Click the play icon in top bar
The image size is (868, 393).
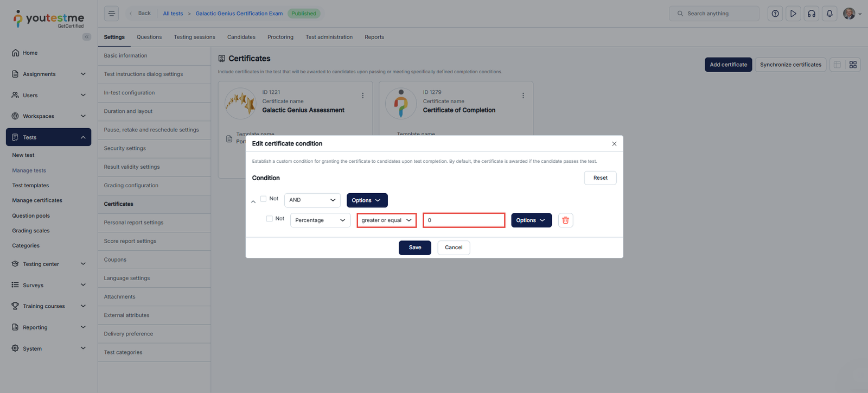pos(793,14)
